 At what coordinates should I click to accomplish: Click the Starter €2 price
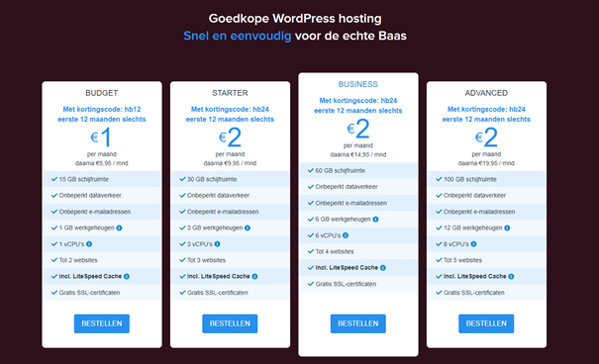pyautogui.click(x=230, y=136)
